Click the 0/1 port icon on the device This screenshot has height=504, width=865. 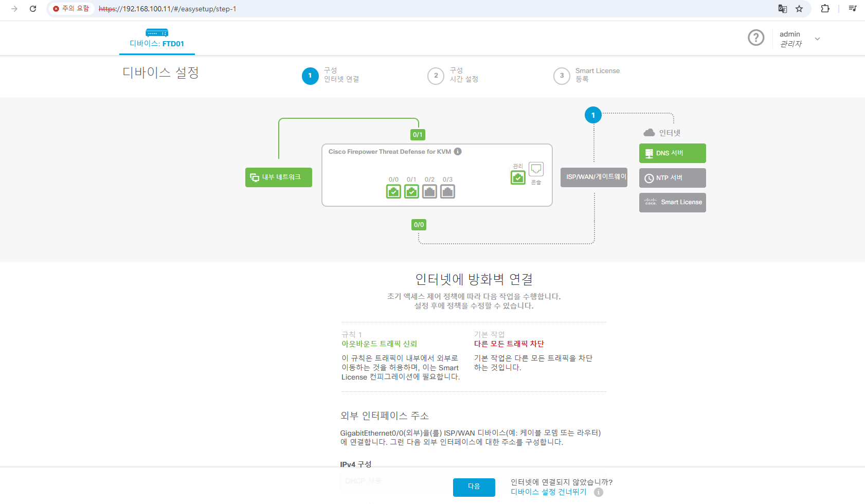coord(411,191)
